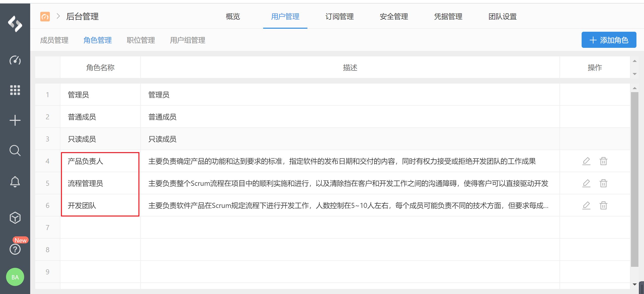Click scroll down arrow at table bottom
This screenshot has width=644, height=294.
(x=634, y=284)
